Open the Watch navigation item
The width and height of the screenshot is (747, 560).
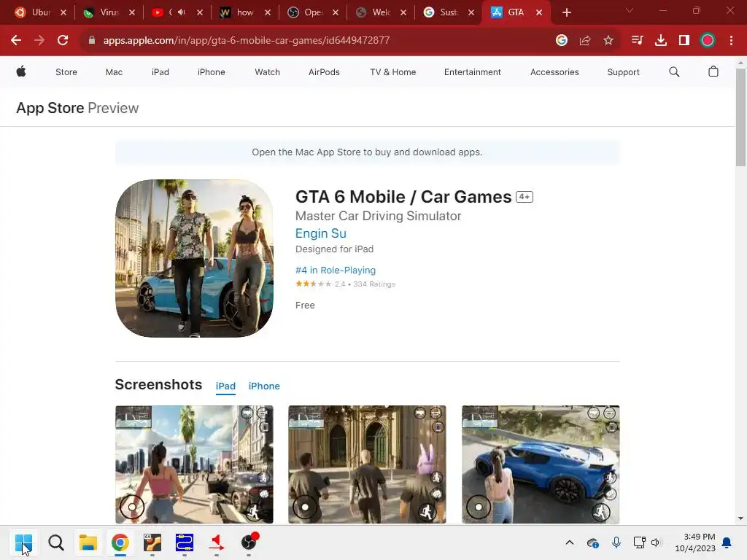[x=267, y=72]
